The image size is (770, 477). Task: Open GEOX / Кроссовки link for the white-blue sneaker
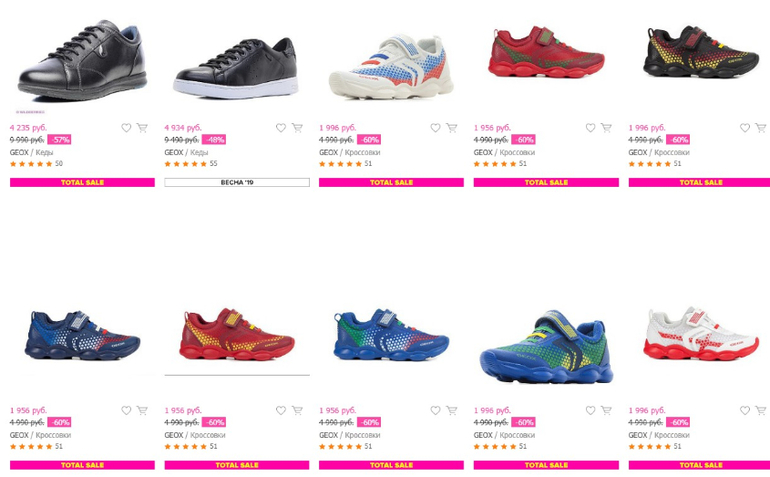point(350,152)
